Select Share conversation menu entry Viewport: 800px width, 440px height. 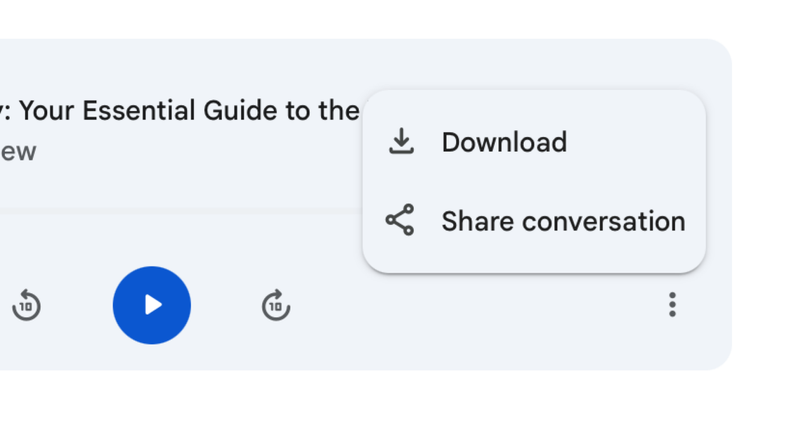click(562, 221)
